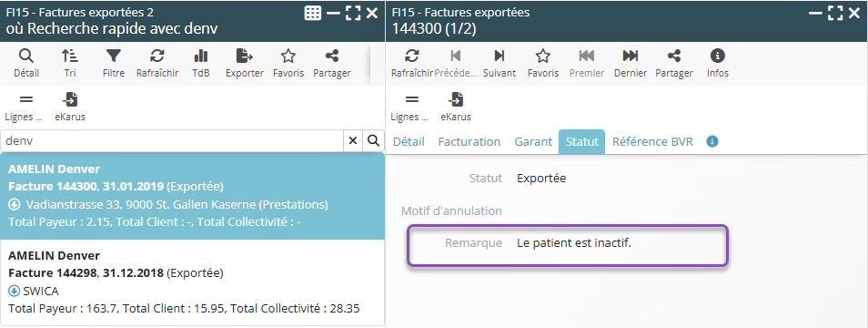868x328 pixels.
Task: Open the TdB chart icon
Action: [201, 63]
